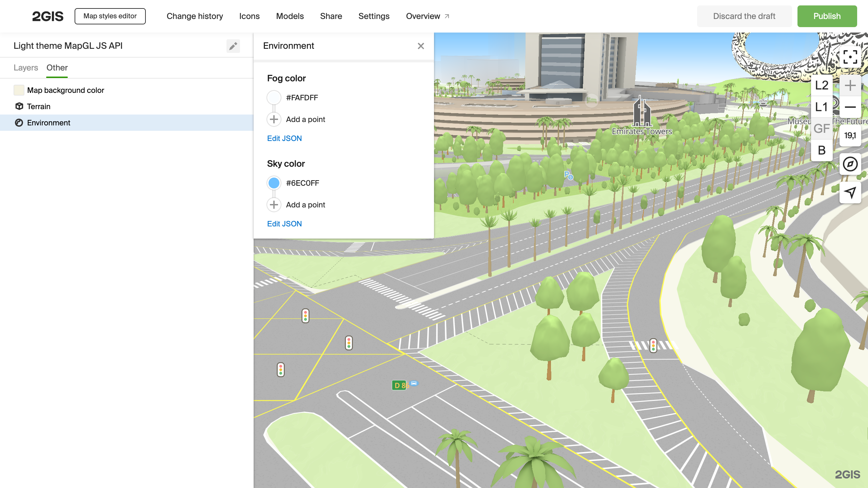Select the L2 floor level
This screenshot has height=488, width=868.
point(822,85)
